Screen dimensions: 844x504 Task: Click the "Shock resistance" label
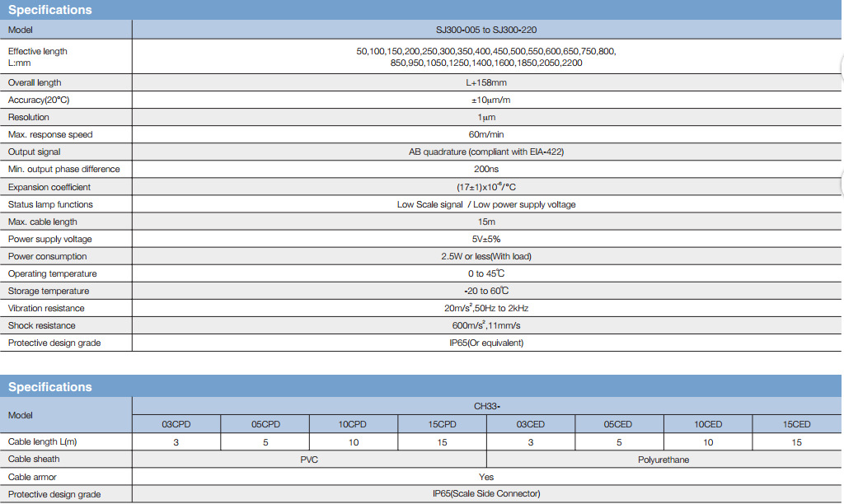click(x=41, y=325)
